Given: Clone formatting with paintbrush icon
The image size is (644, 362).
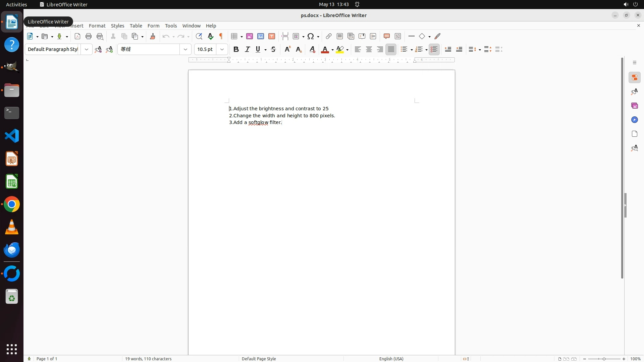Looking at the screenshot, I should [x=153, y=36].
